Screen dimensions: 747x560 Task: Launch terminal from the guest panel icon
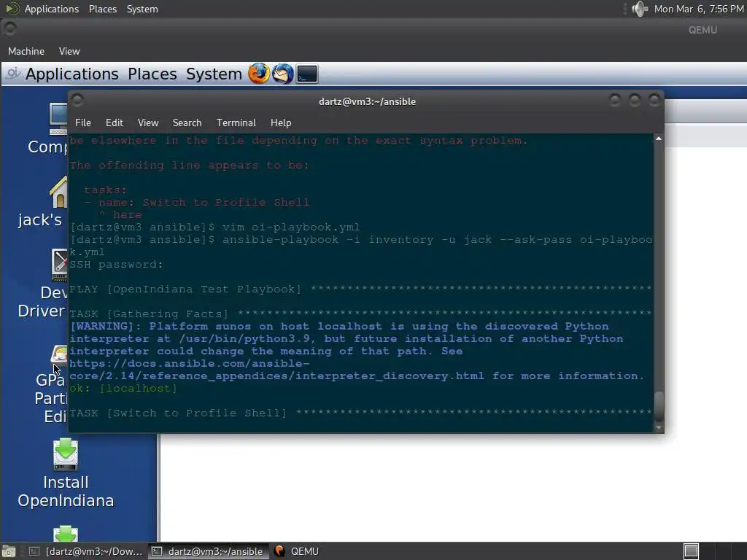click(x=307, y=74)
